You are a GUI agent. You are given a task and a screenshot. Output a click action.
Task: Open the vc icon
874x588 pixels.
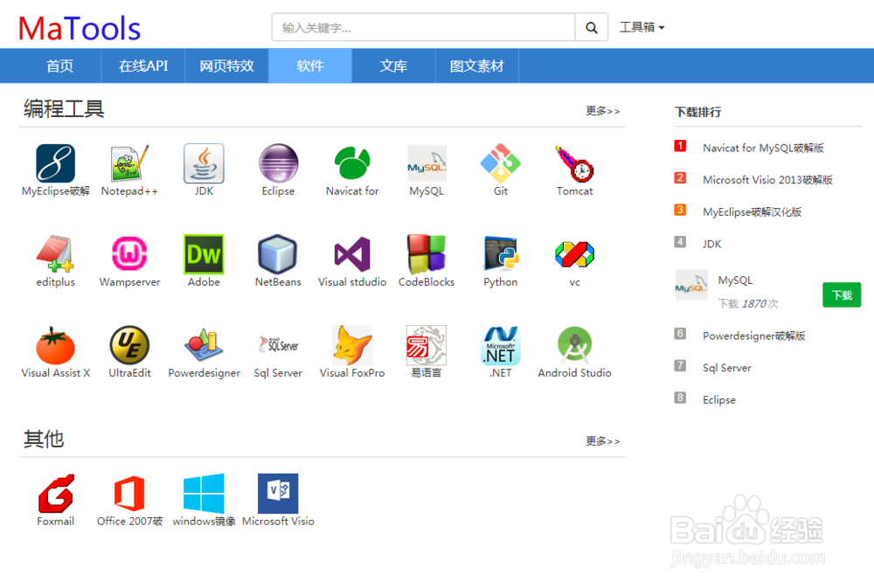[x=575, y=254]
